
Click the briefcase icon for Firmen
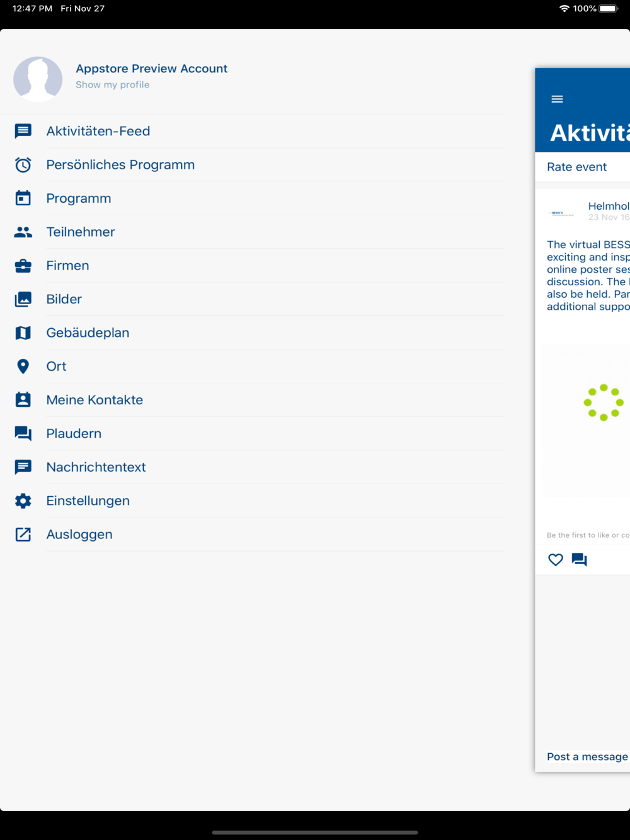pos(23,266)
